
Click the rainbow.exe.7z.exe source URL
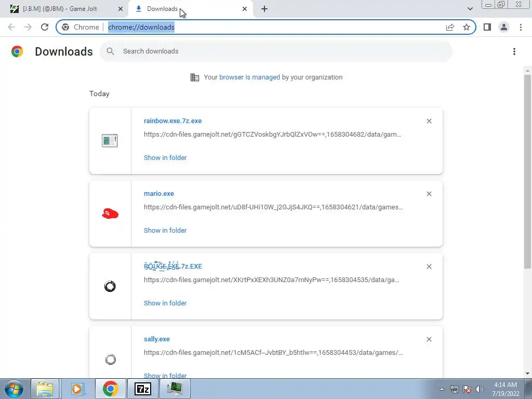coord(272,135)
